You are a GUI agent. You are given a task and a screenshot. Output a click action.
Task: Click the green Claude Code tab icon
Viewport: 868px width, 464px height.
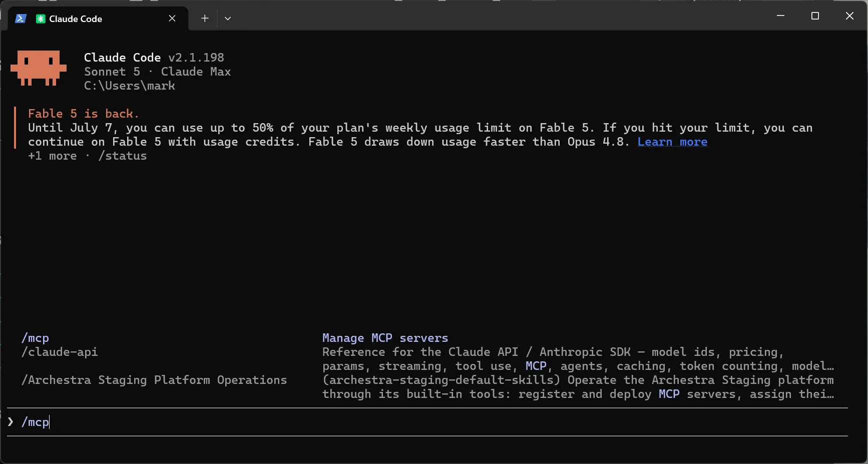coord(41,19)
